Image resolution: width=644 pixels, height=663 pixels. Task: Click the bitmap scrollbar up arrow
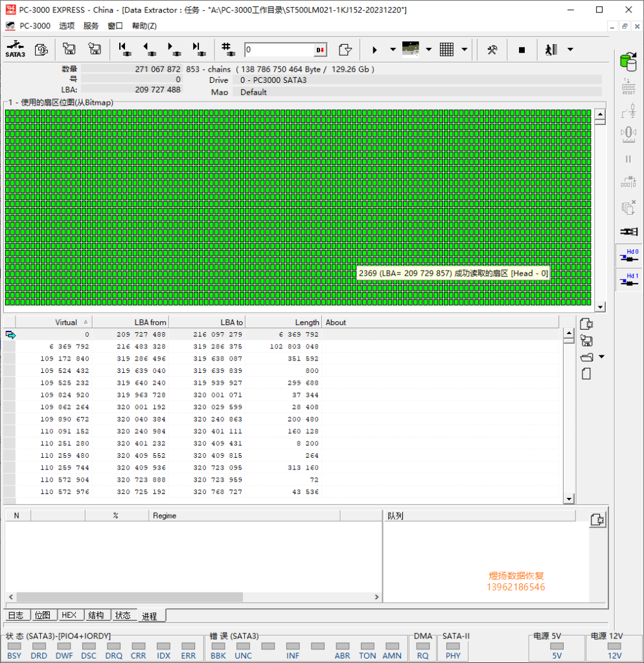[599, 115]
